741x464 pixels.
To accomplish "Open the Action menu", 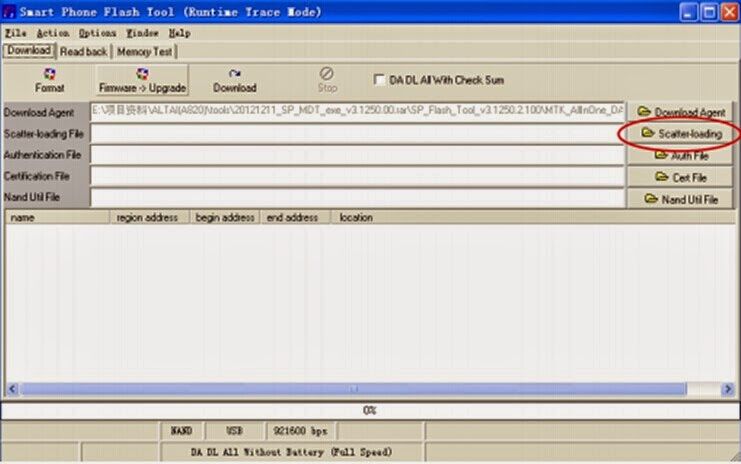I will (52, 33).
